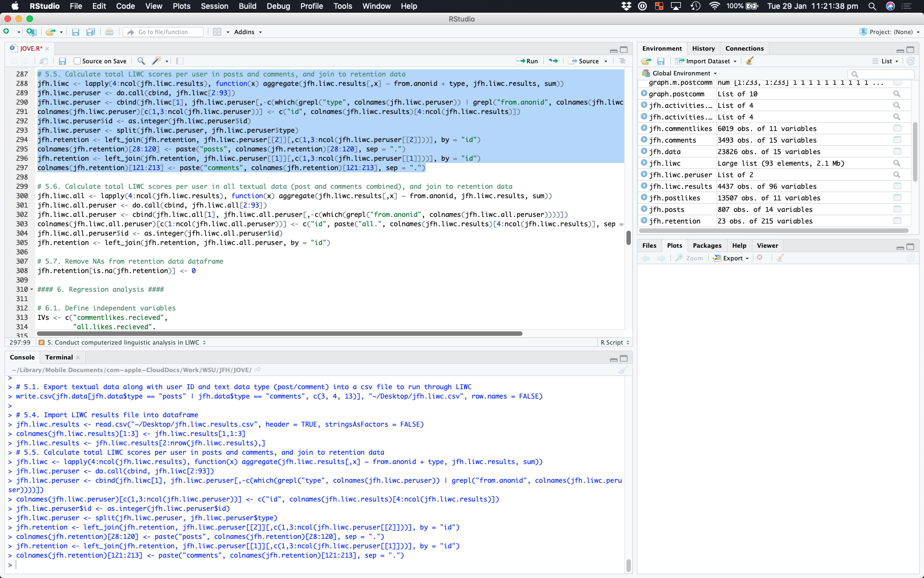The height and width of the screenshot is (578, 924).
Task: View jfh.retention data table via grid icon
Action: pyautogui.click(x=897, y=221)
